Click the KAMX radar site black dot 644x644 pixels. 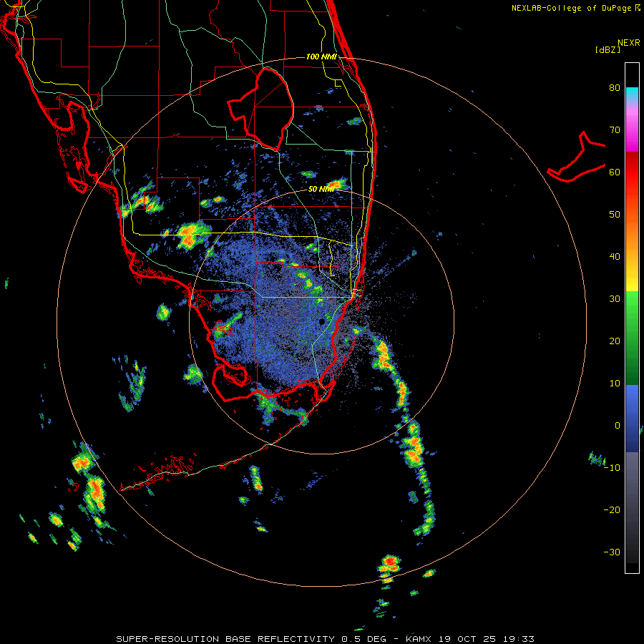pyautogui.click(x=322, y=321)
